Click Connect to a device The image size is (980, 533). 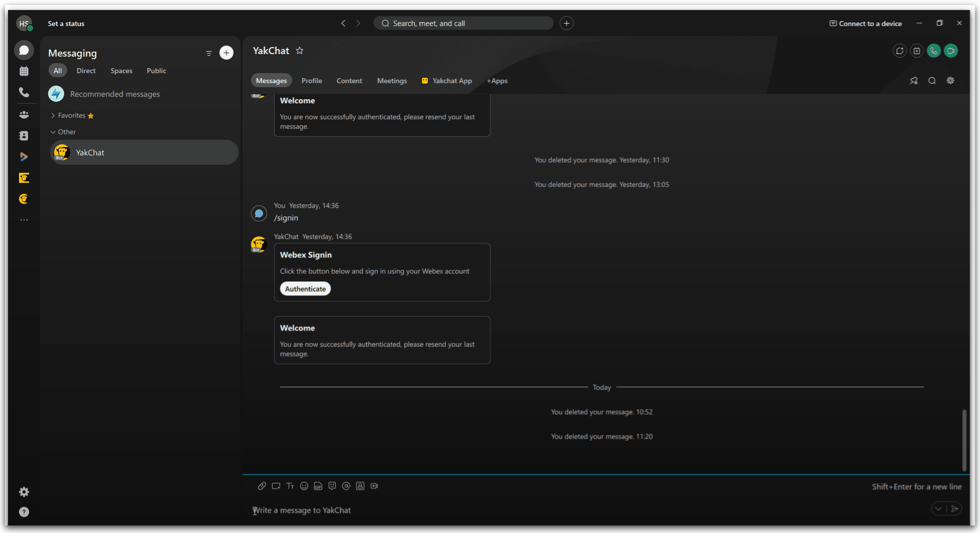pos(865,24)
